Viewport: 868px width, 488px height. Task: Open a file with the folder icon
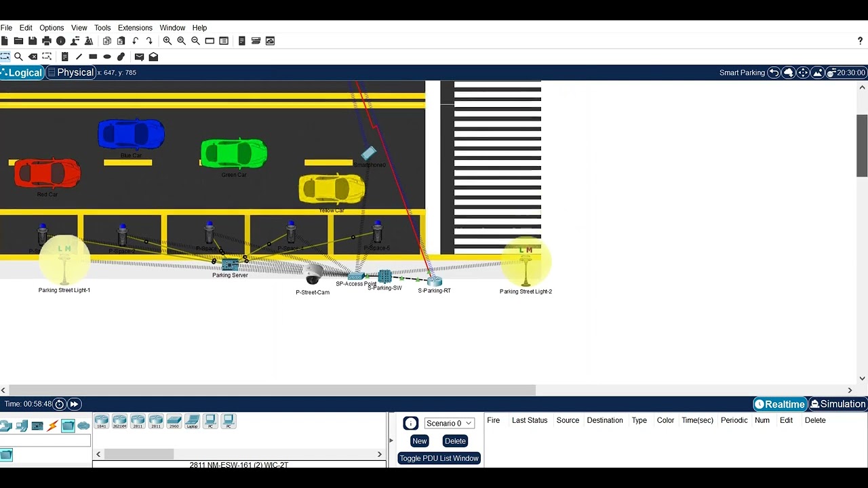click(x=18, y=41)
